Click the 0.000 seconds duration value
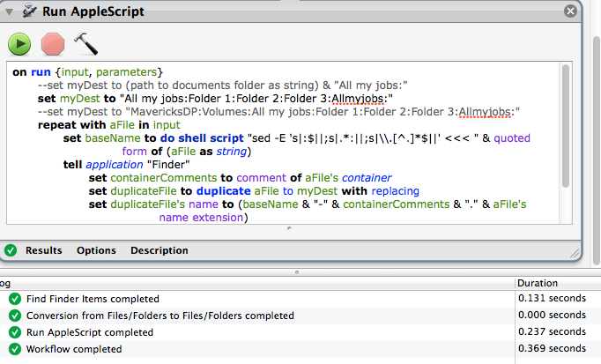 pos(552,315)
